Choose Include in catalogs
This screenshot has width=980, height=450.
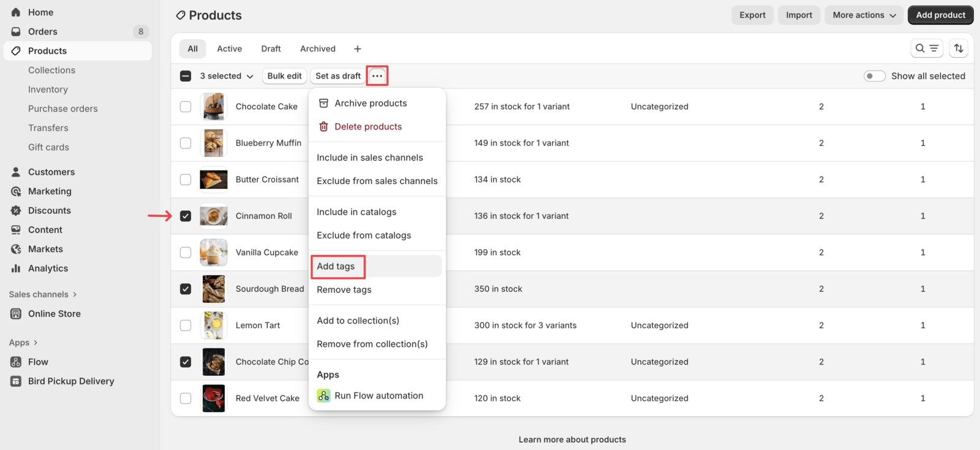[x=377, y=212]
